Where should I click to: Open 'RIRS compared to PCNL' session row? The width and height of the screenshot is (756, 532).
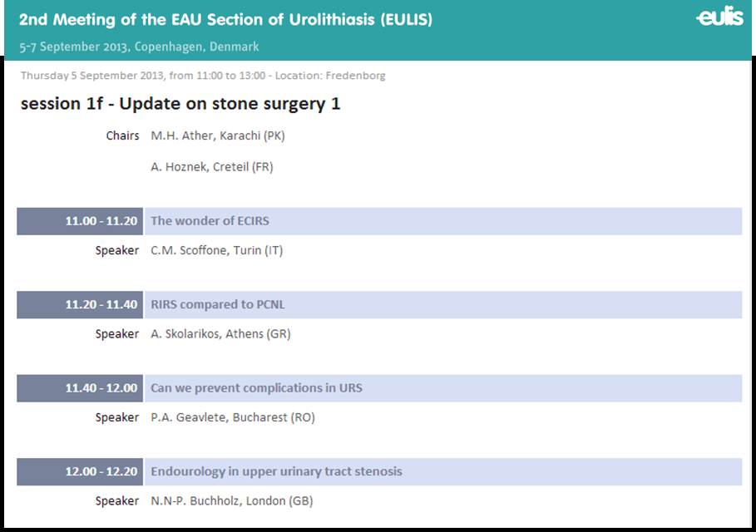[x=442, y=304]
